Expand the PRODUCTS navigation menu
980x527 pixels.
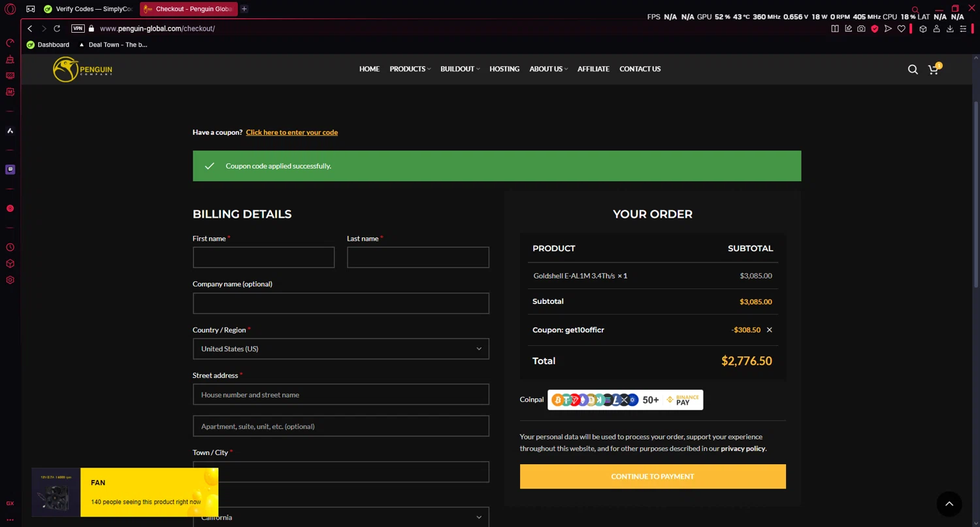tap(410, 69)
